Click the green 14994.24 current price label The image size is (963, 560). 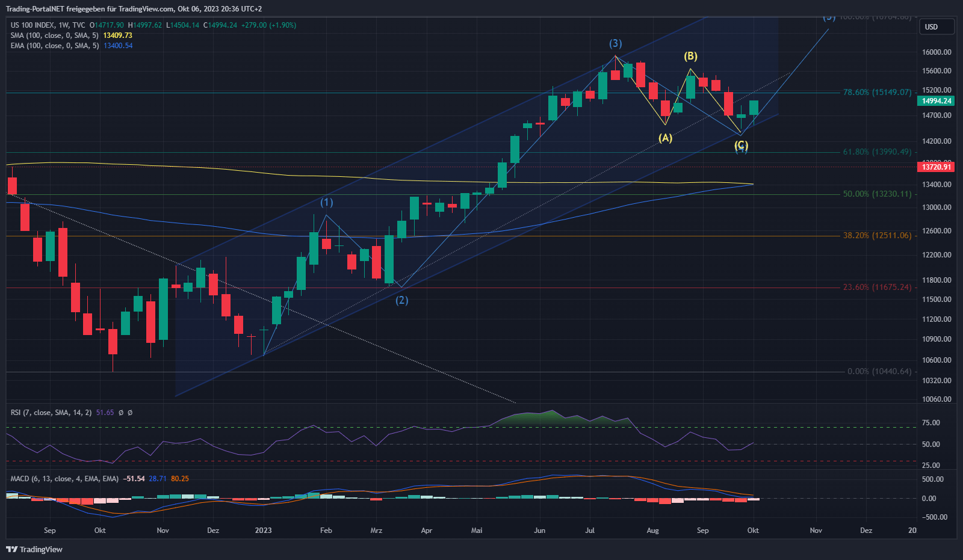[937, 101]
